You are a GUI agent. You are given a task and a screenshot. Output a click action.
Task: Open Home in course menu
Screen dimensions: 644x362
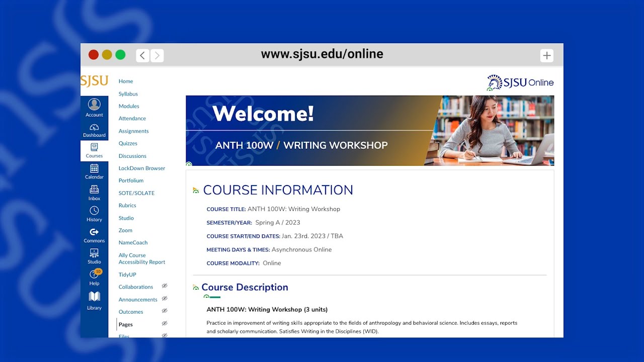(x=126, y=81)
